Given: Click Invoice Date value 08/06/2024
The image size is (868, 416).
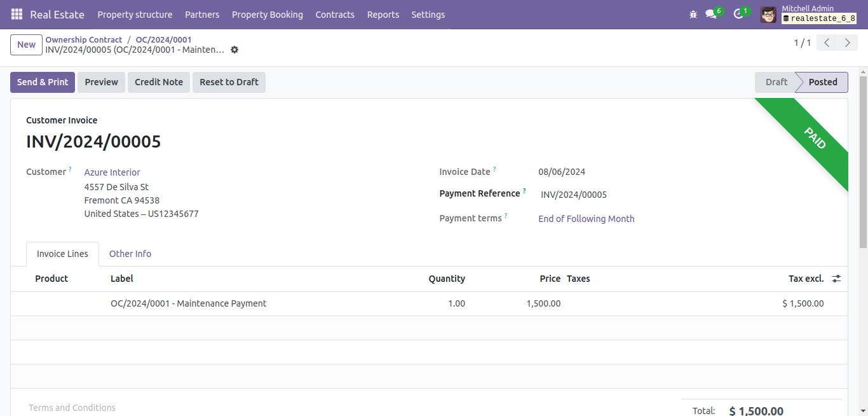Looking at the screenshot, I should click(x=562, y=172).
